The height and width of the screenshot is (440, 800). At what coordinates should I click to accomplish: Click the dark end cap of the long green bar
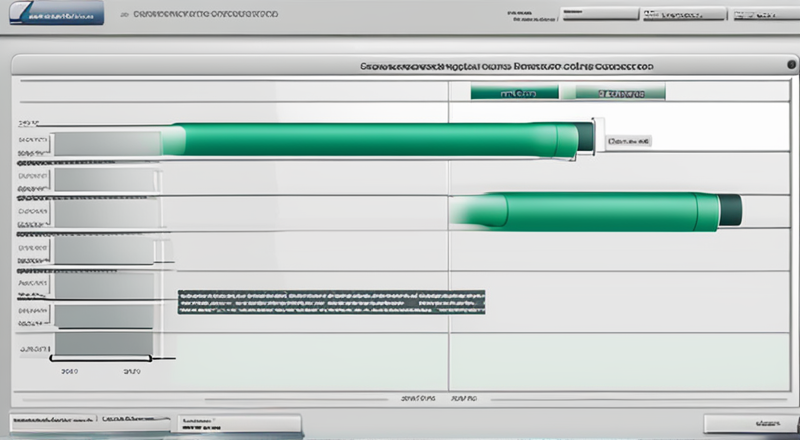(585, 137)
